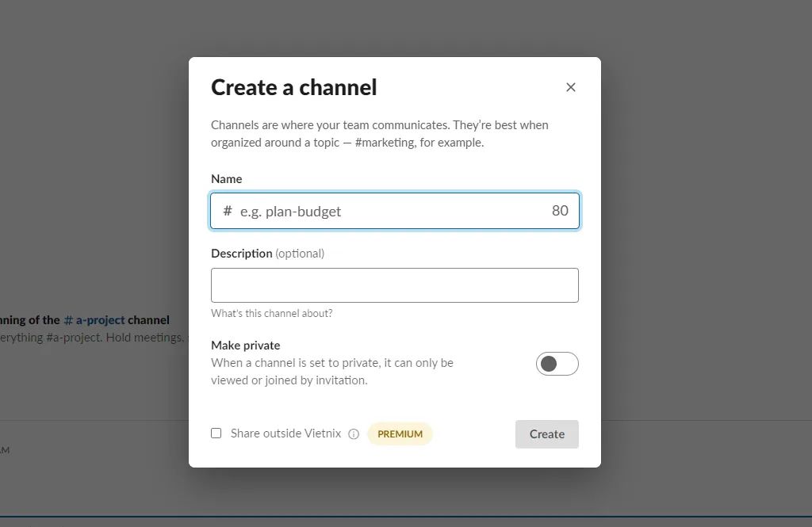The width and height of the screenshot is (812, 527).
Task: Close the Create a channel dialog
Action: [570, 87]
